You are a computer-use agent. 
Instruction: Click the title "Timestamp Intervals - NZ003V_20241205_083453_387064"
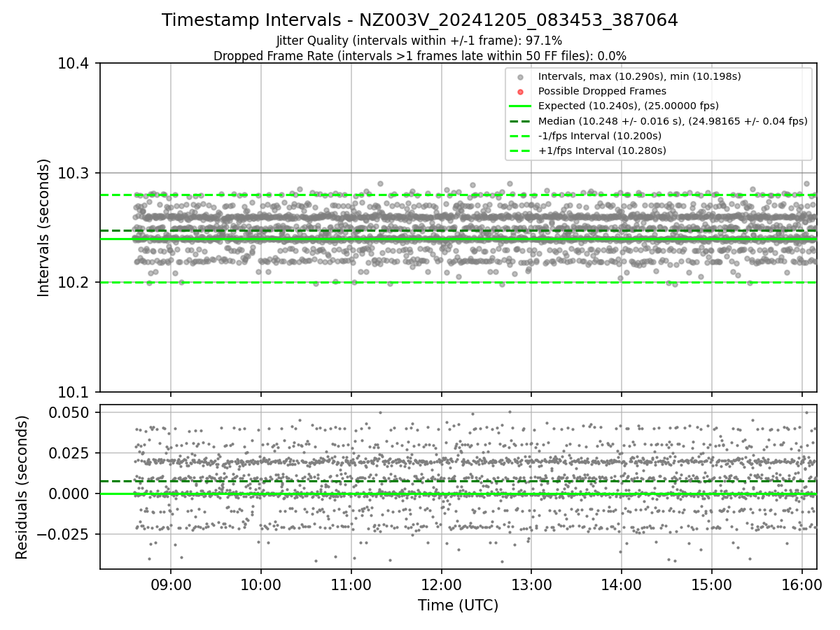[420, 20]
